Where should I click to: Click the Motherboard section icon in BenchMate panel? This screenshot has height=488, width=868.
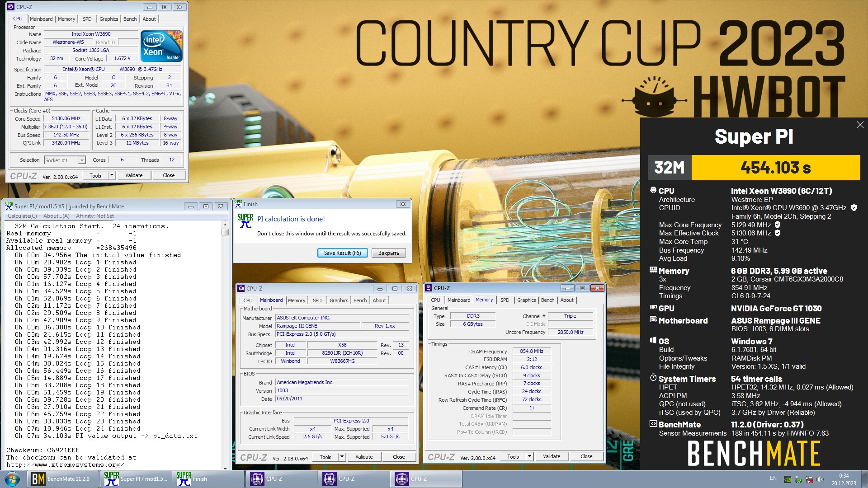click(x=653, y=319)
